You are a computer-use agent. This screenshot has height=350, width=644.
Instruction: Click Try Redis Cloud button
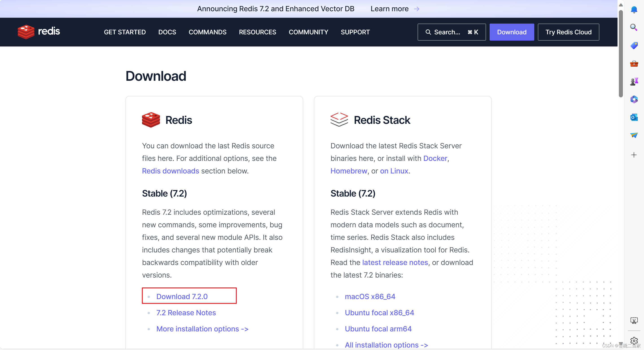point(568,32)
